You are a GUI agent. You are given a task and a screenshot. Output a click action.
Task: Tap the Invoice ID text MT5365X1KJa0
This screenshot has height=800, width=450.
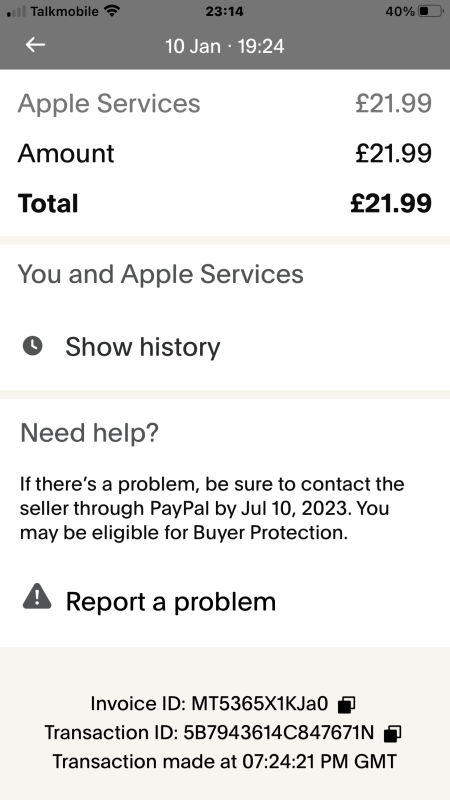pos(260,704)
